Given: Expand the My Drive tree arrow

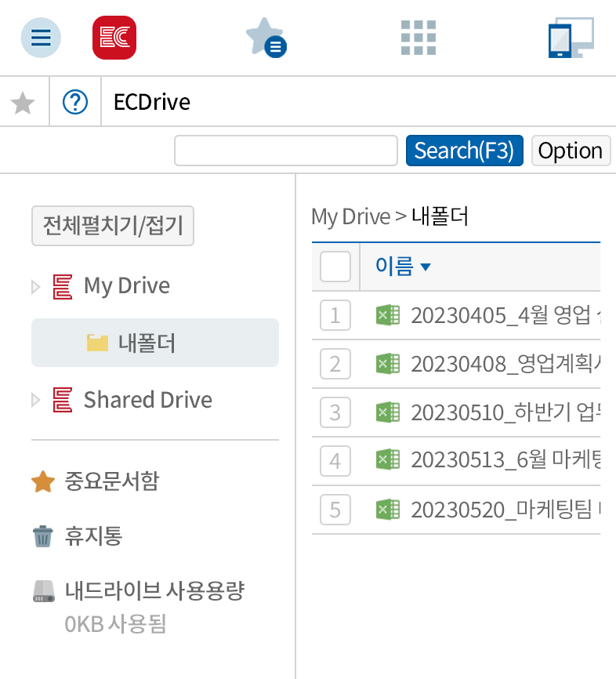Looking at the screenshot, I should coord(36,287).
